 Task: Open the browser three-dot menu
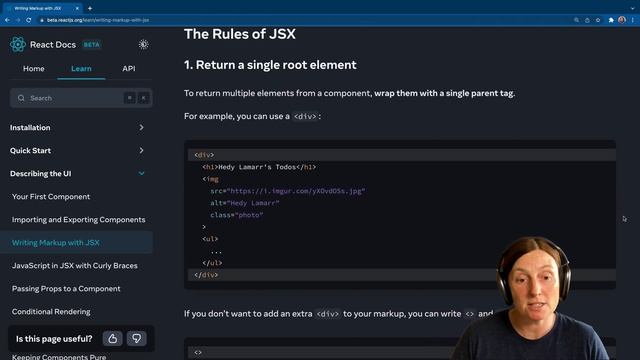click(633, 20)
